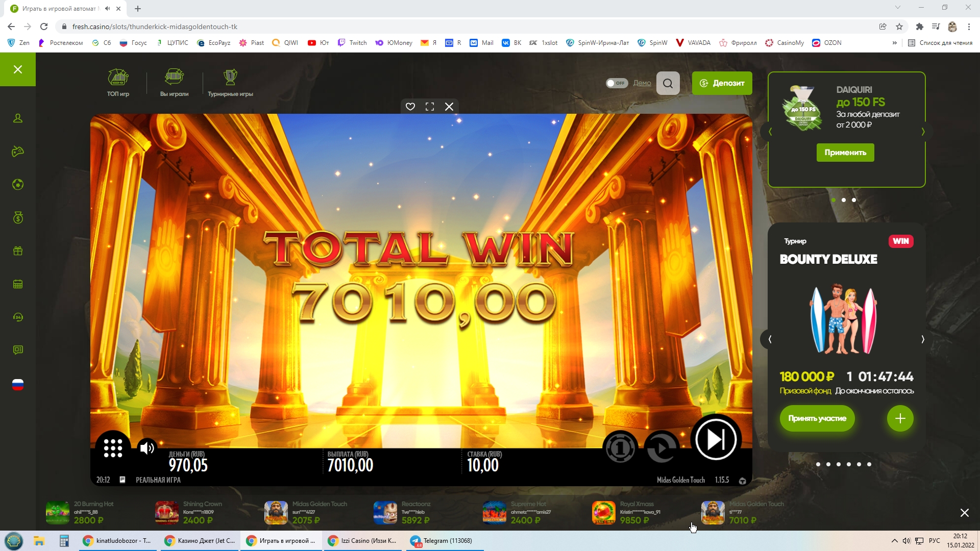Open the history icon next to 20:12
Viewport: 980px width, 551px height.
122,480
